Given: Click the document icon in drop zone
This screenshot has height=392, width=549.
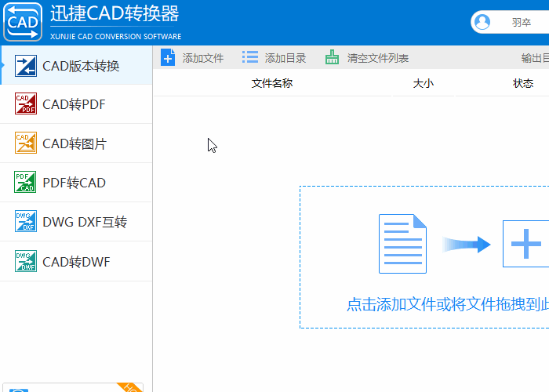Looking at the screenshot, I should pos(402,244).
